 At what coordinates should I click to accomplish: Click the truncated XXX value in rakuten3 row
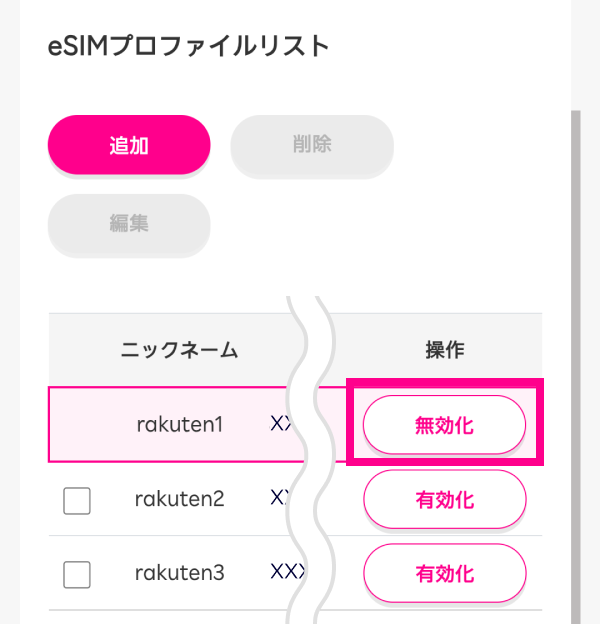[283, 573]
